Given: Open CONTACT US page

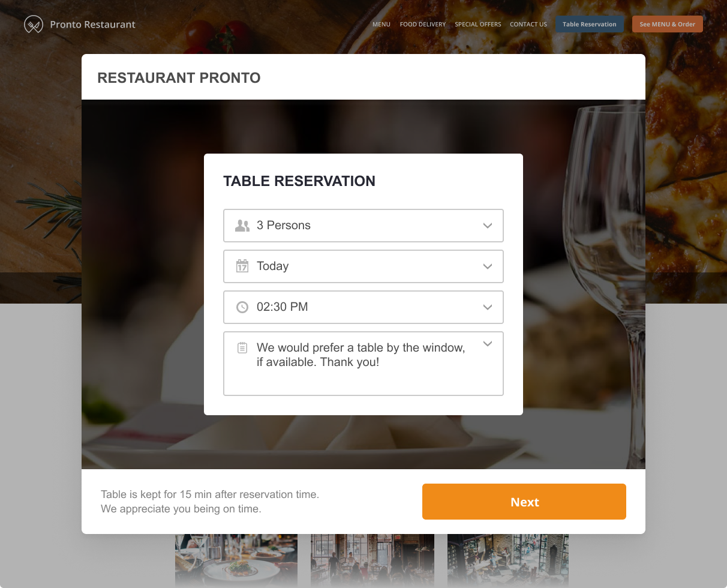Looking at the screenshot, I should point(528,24).
